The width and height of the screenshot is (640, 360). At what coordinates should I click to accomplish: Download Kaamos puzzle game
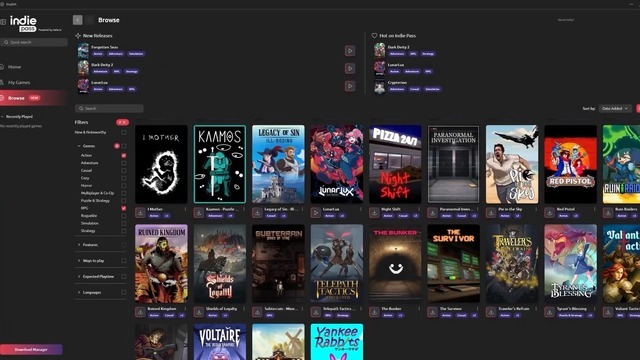tap(199, 213)
